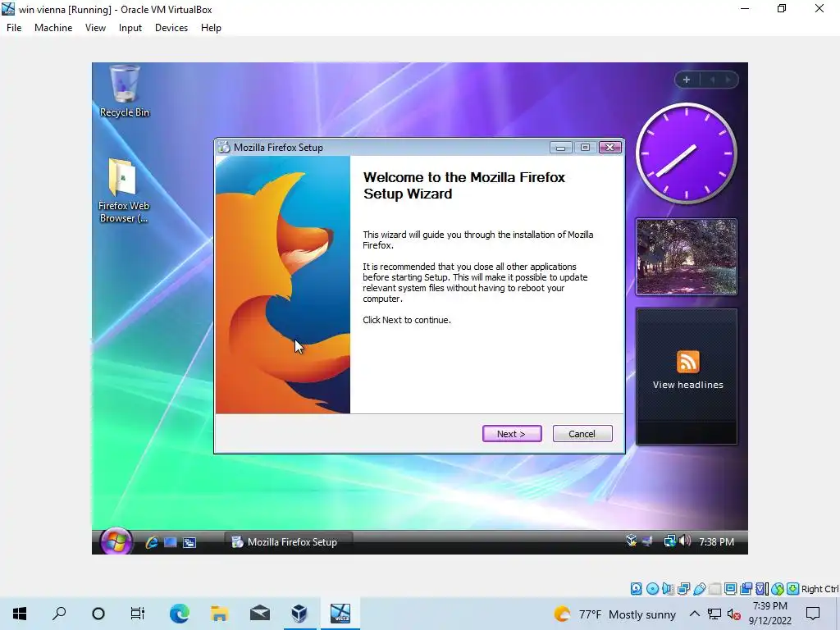The height and width of the screenshot is (630, 840).
Task: Select Mozilla Firefox Setup taskbar button
Action: (288, 542)
